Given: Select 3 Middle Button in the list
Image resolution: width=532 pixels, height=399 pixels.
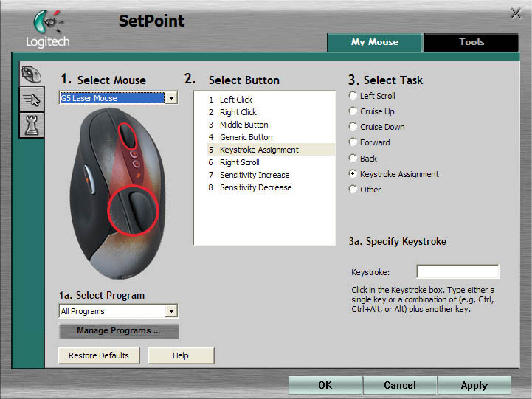Looking at the screenshot, I should click(271, 125).
